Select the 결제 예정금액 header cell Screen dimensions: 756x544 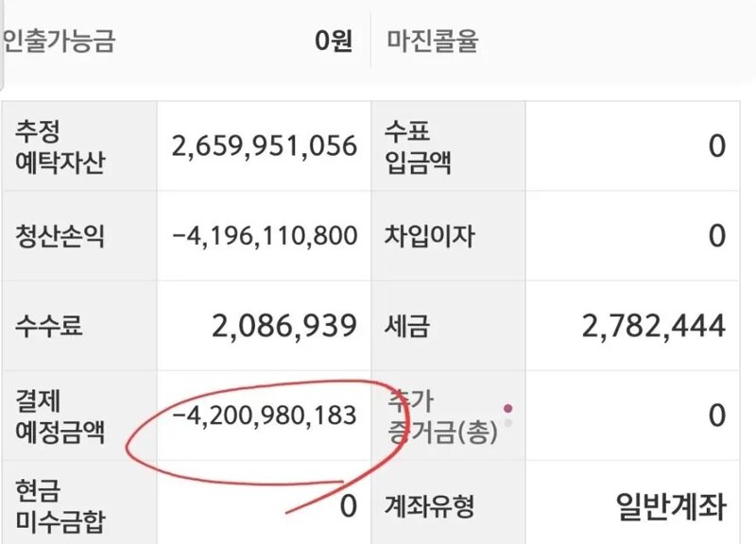(x=60, y=416)
